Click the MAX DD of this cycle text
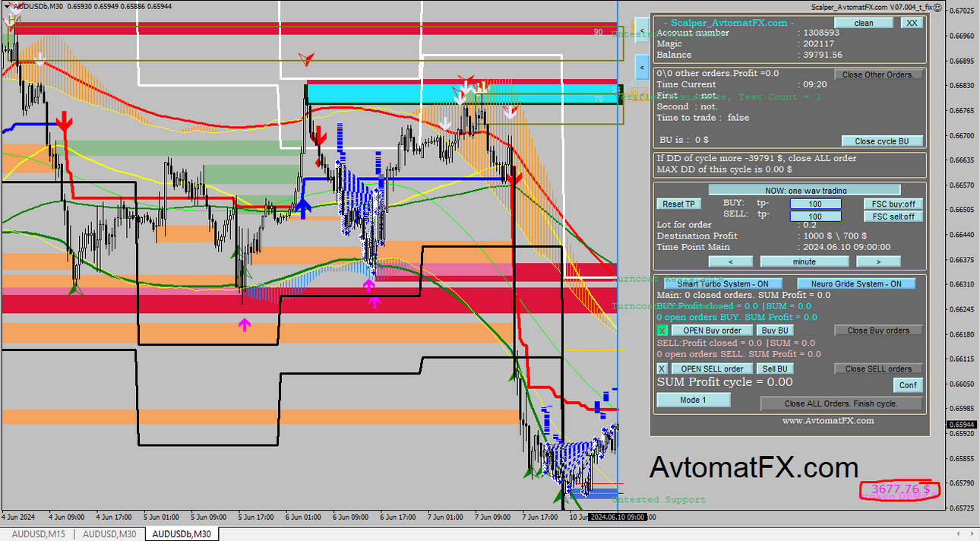The image size is (980, 541). [x=725, y=169]
